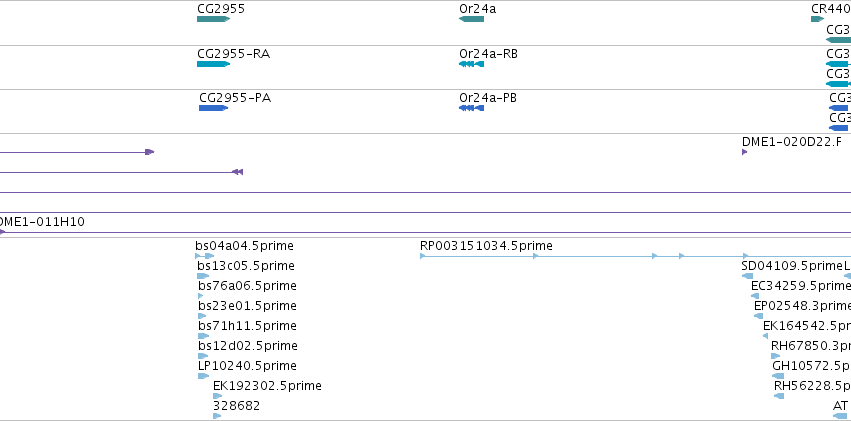Select the 328682 feature glyph
This screenshot has height=421, width=851.
pyautogui.click(x=217, y=416)
